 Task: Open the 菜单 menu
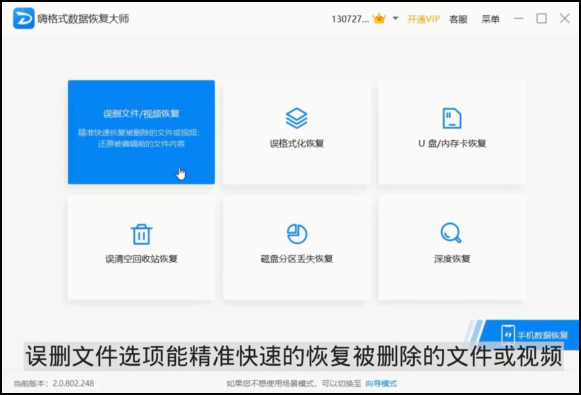point(490,19)
